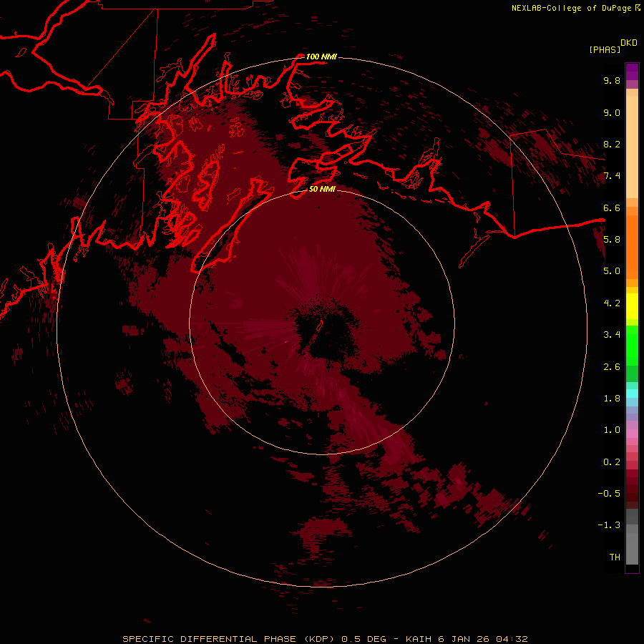The image size is (644, 644).
Task: Pick the cyan band of the color bar
Action: coord(632,394)
